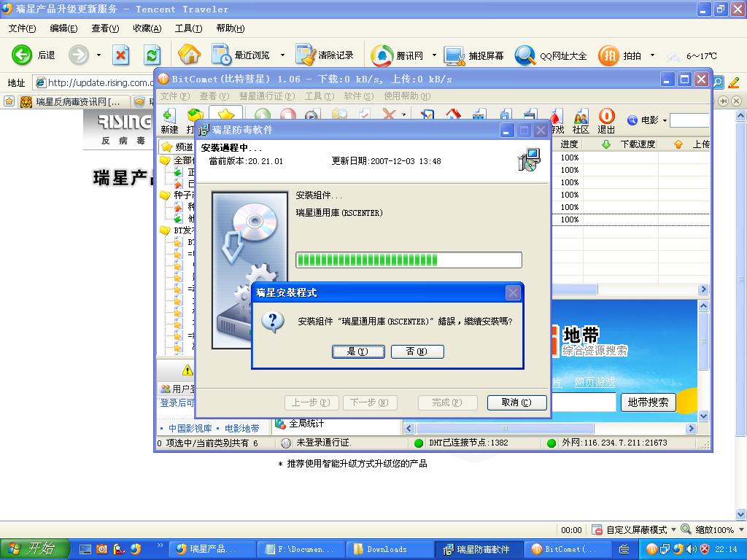Click the browser Forward arrow
747x560 pixels.
point(79,55)
